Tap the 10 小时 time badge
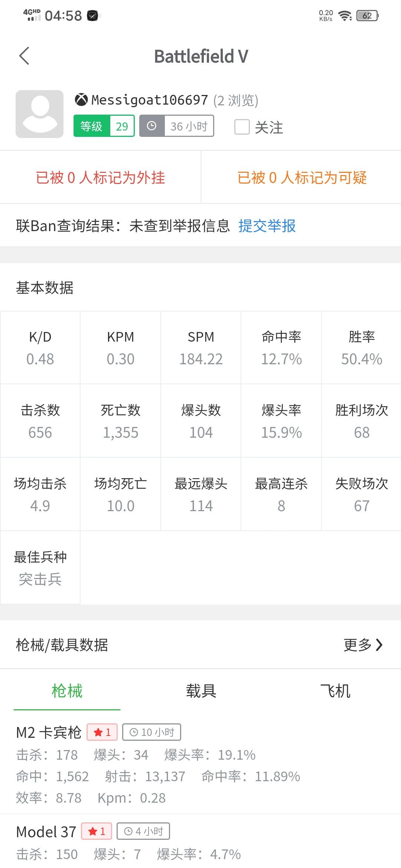 click(151, 732)
